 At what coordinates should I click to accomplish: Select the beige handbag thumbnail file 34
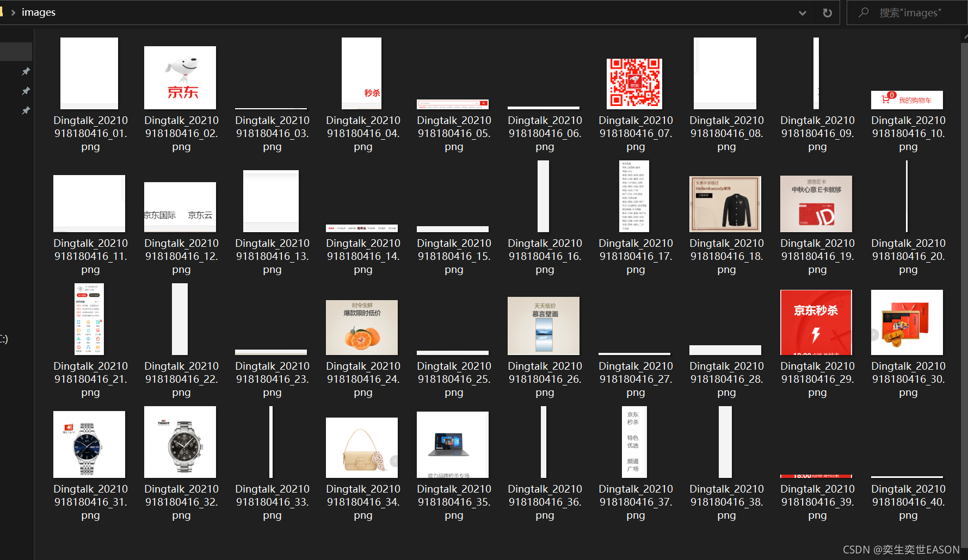click(x=362, y=447)
